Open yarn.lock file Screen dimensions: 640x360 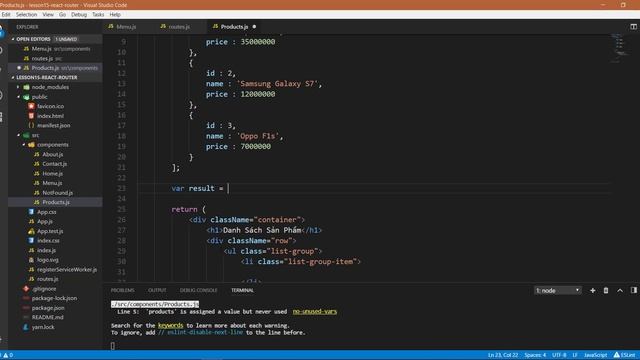[x=43, y=327]
